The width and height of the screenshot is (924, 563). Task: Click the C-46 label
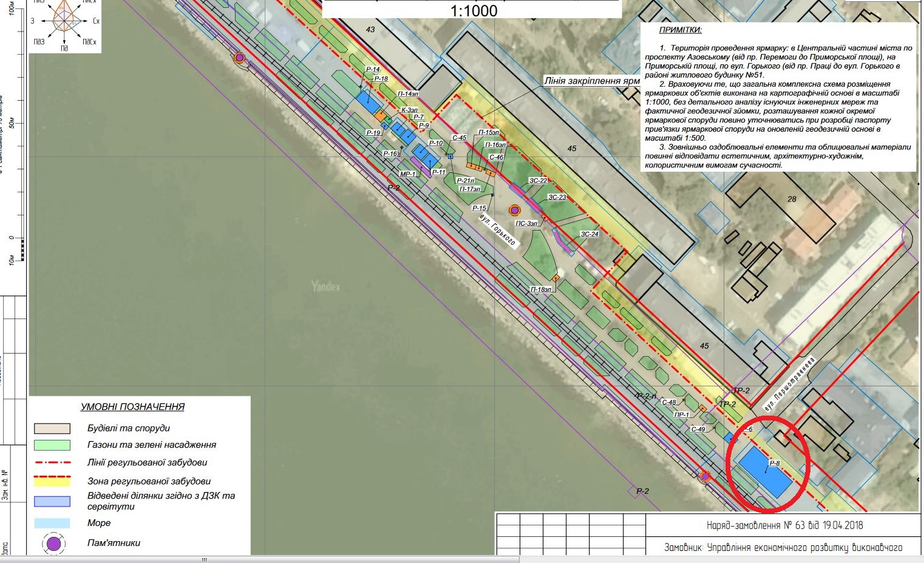[x=497, y=157]
